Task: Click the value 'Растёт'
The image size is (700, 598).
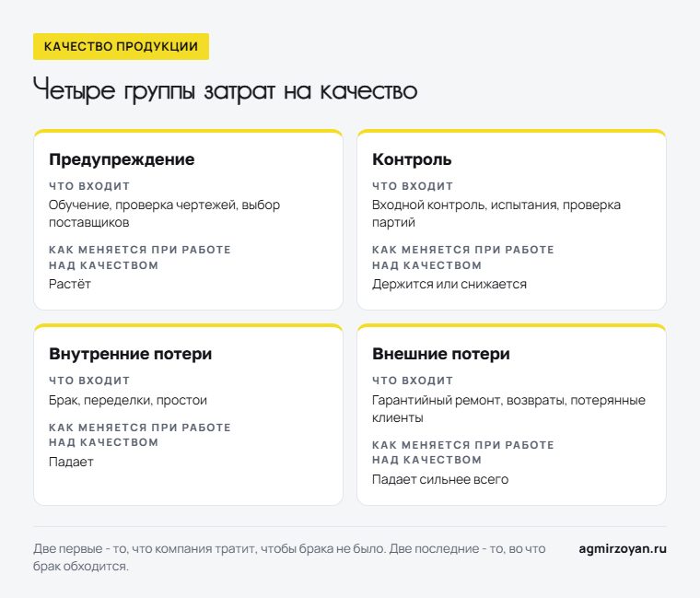Action: pos(70,284)
